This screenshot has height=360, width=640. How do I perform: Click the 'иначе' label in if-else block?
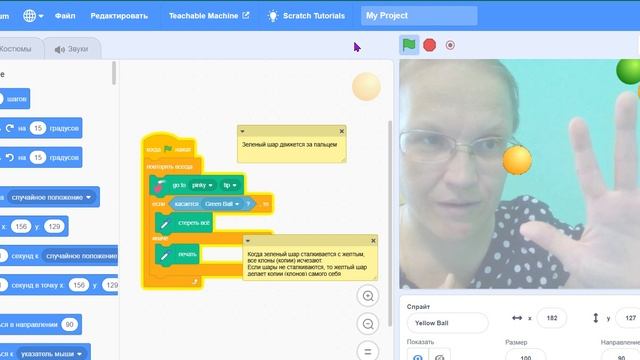[x=160, y=238]
